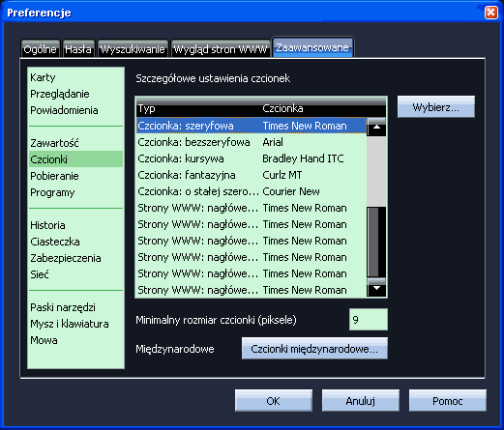This screenshot has height=430, width=504.
Task: Select Mysz i klawiatura in sidebar
Action: point(75,324)
